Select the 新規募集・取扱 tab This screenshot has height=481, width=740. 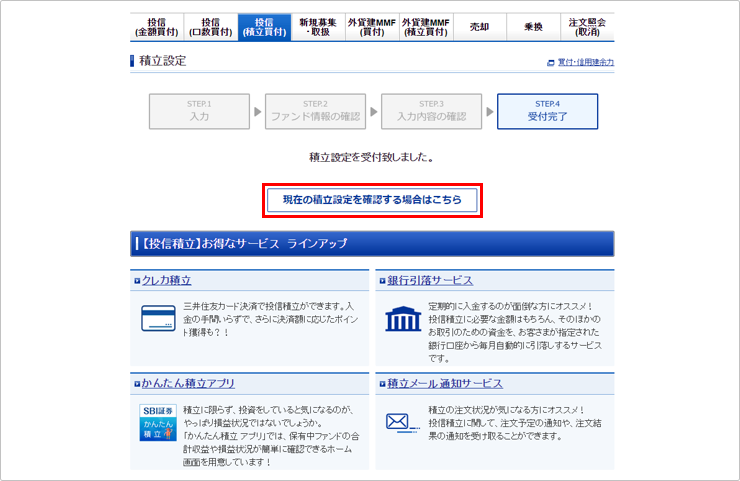click(x=318, y=27)
